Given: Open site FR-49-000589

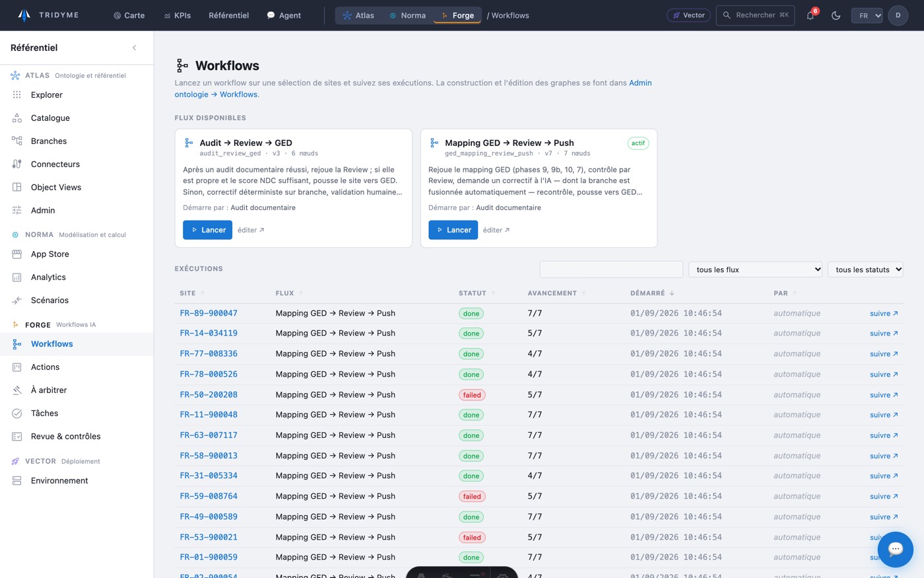Looking at the screenshot, I should pyautogui.click(x=209, y=517).
